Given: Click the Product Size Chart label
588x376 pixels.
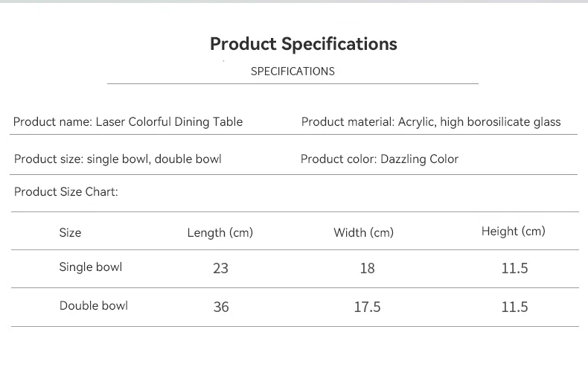Looking at the screenshot, I should (x=66, y=192).
